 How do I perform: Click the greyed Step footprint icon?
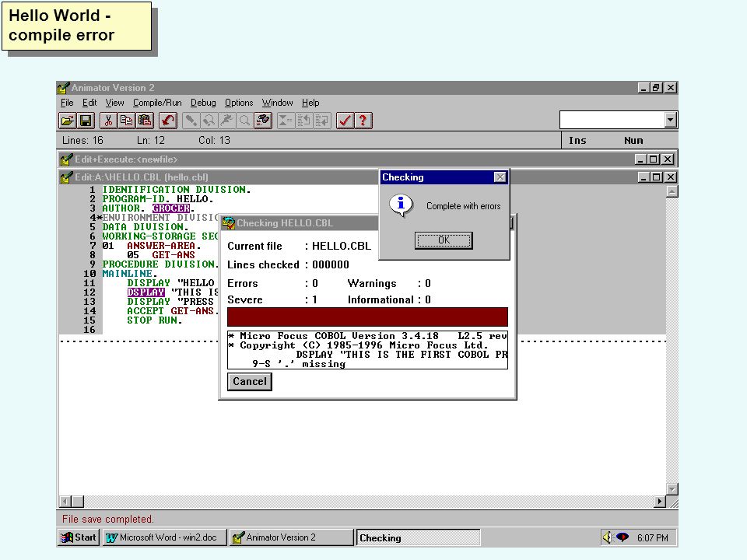pyautogui.click(x=191, y=121)
